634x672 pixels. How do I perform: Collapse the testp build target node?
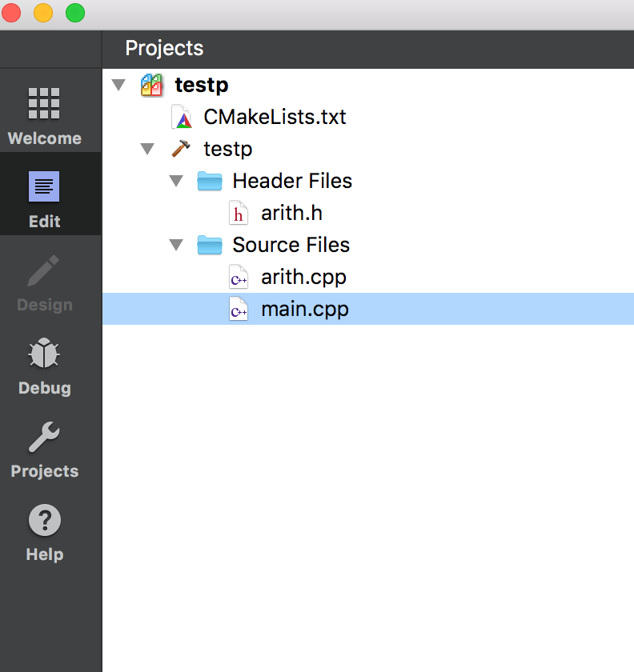click(x=147, y=149)
